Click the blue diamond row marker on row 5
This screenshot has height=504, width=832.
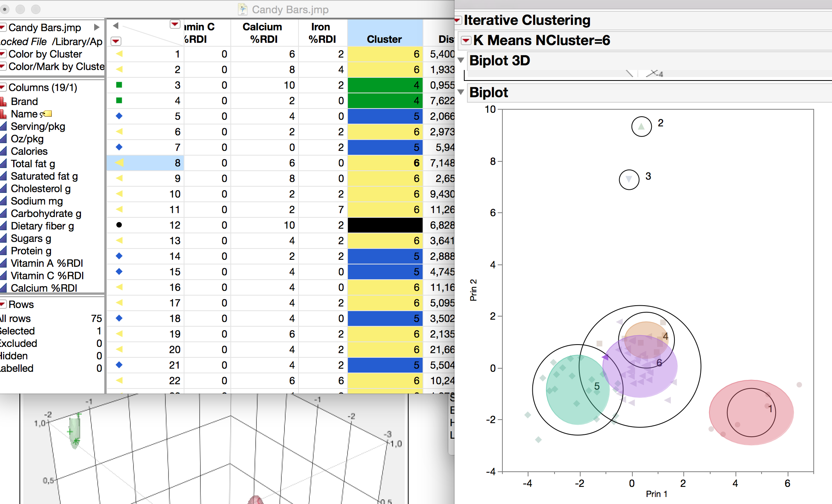[x=119, y=116]
